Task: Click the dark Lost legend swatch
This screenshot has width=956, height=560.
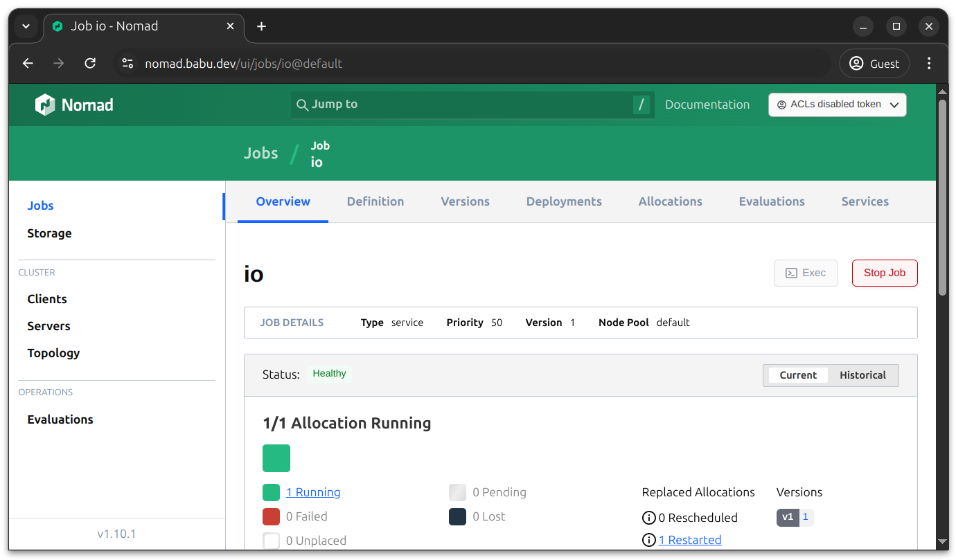Action: point(457,516)
